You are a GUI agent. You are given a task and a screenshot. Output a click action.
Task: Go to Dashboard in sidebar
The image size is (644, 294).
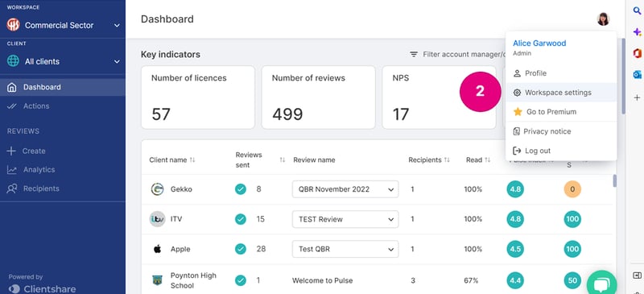[63, 87]
